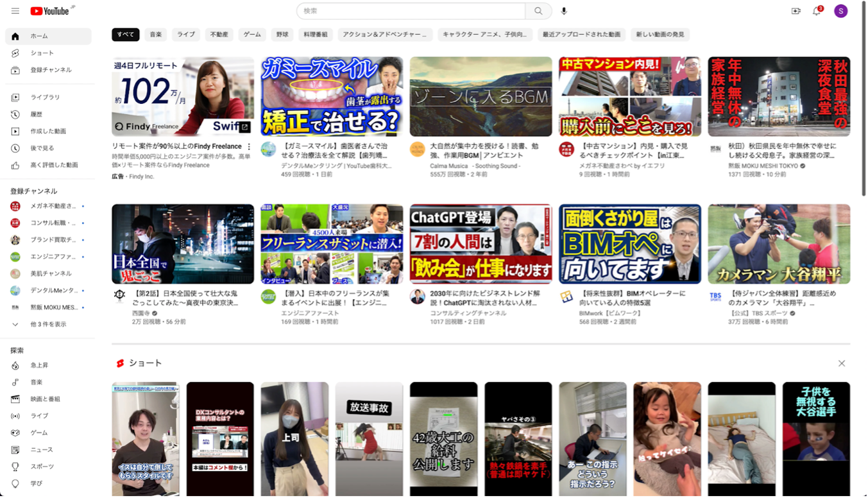Open the ゾーンに入るBGM video thumbnail
868x498 pixels.
pos(481,96)
